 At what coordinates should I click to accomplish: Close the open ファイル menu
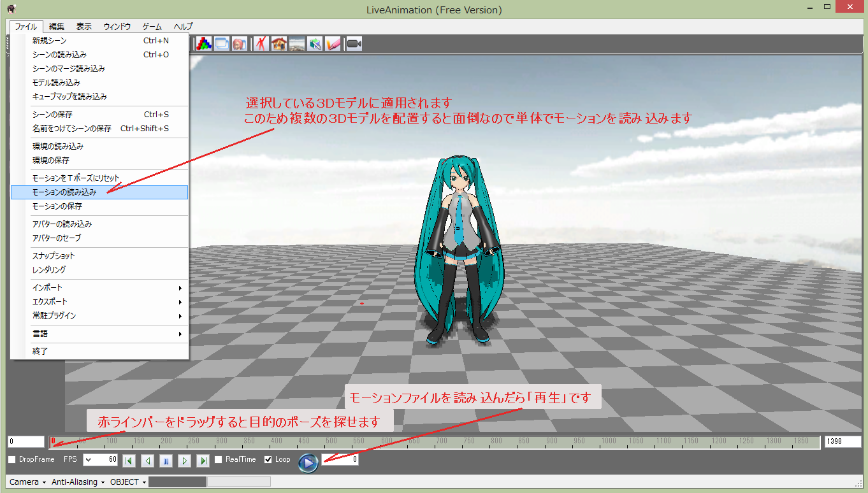click(26, 27)
